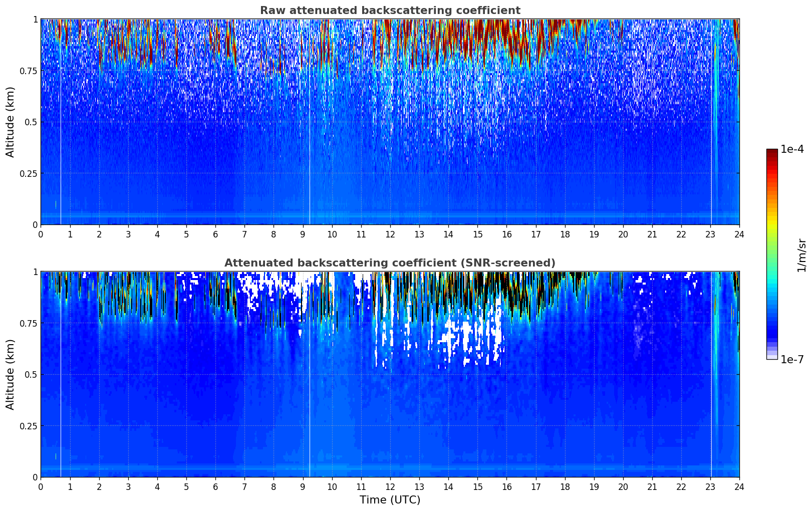
Task: Click the 0.75 altitude tick on bottom plot
Action: [28, 323]
